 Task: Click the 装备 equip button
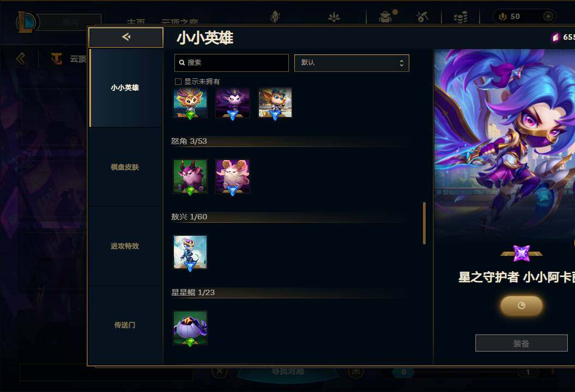pyautogui.click(x=521, y=344)
